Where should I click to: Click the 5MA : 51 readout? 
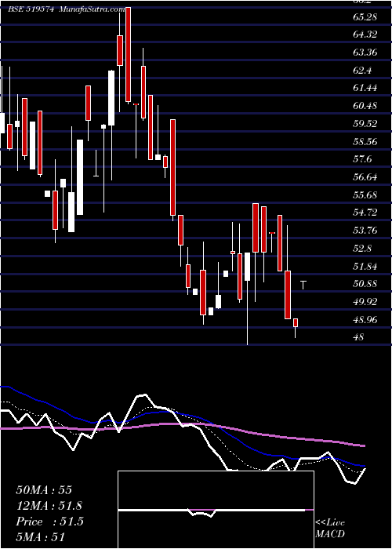pyautogui.click(x=41, y=537)
